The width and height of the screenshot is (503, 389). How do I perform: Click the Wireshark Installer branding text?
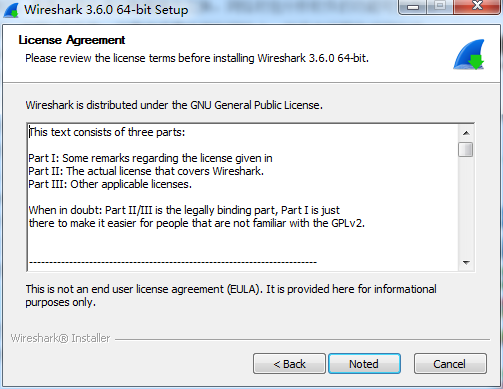point(60,338)
